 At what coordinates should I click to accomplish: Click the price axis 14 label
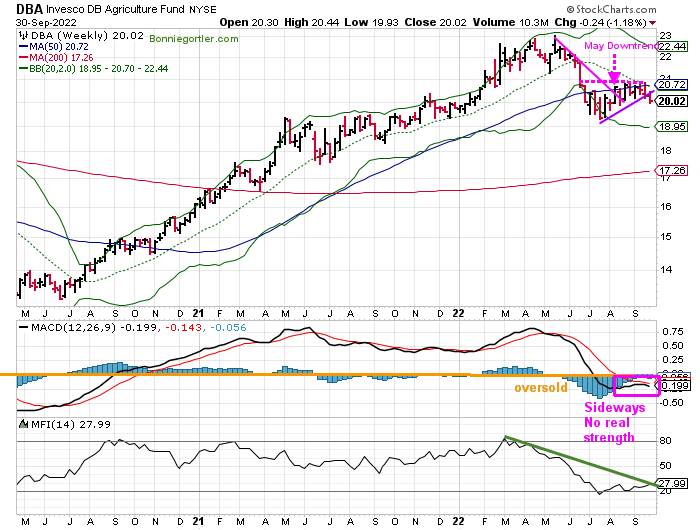click(666, 270)
